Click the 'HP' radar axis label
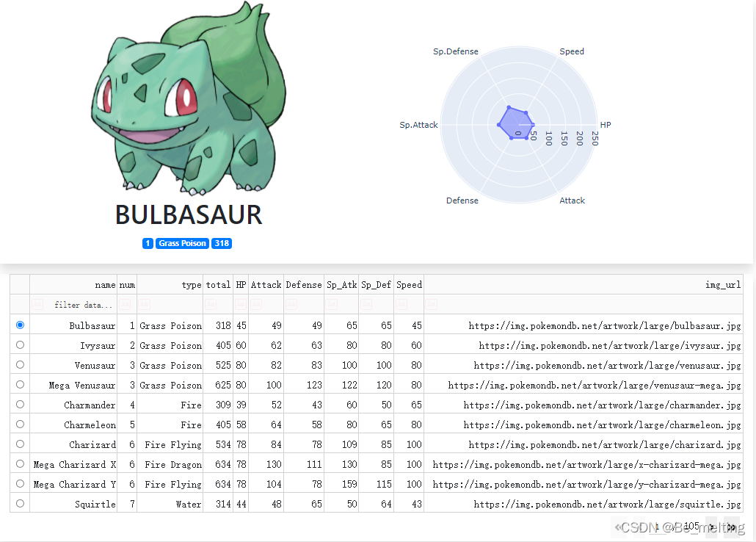The width and height of the screenshot is (756, 542). (x=606, y=125)
